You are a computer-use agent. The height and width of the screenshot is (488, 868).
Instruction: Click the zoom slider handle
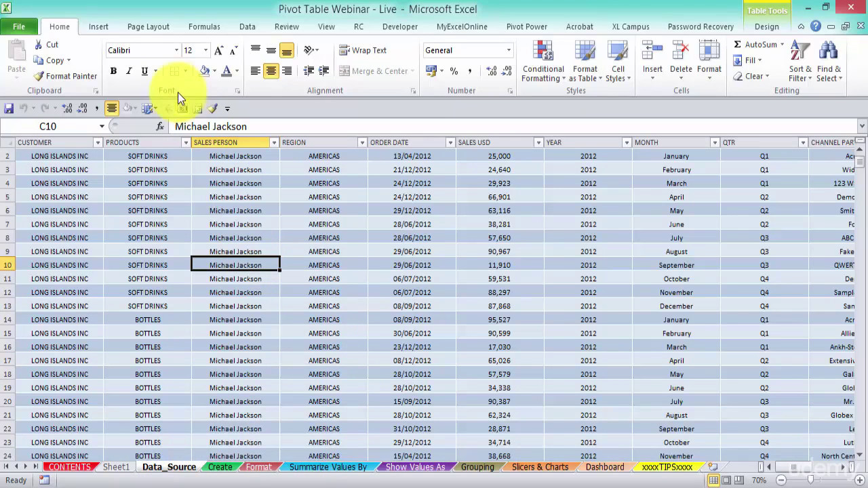pyautogui.click(x=811, y=481)
